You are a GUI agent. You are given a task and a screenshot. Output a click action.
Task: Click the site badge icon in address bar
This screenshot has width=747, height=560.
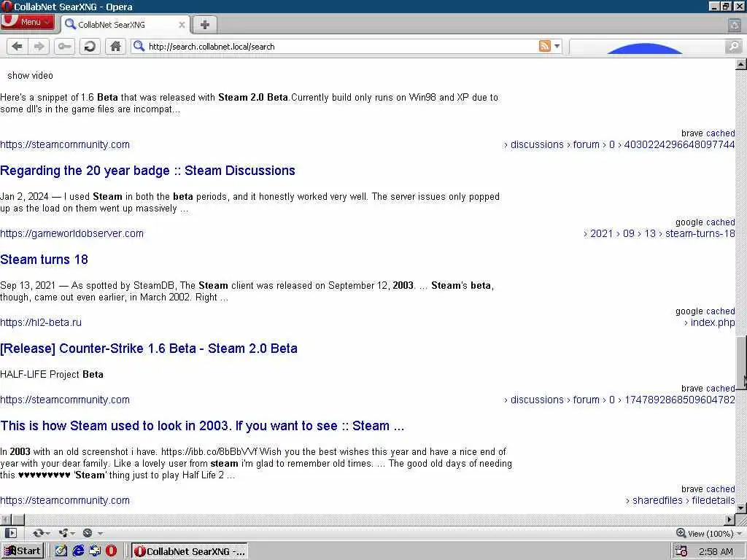139,46
